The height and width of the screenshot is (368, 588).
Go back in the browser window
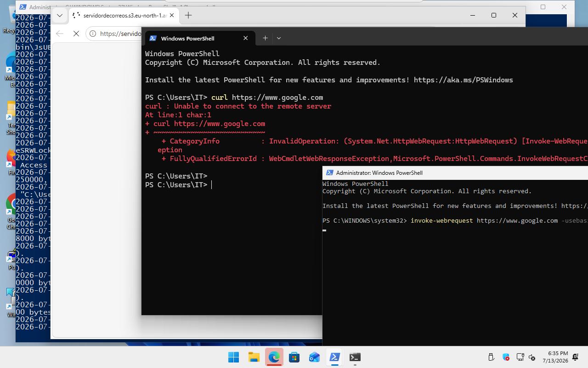point(60,34)
